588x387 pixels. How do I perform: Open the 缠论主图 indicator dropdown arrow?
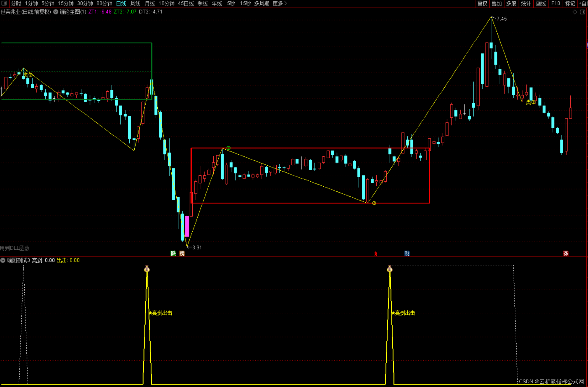point(56,12)
